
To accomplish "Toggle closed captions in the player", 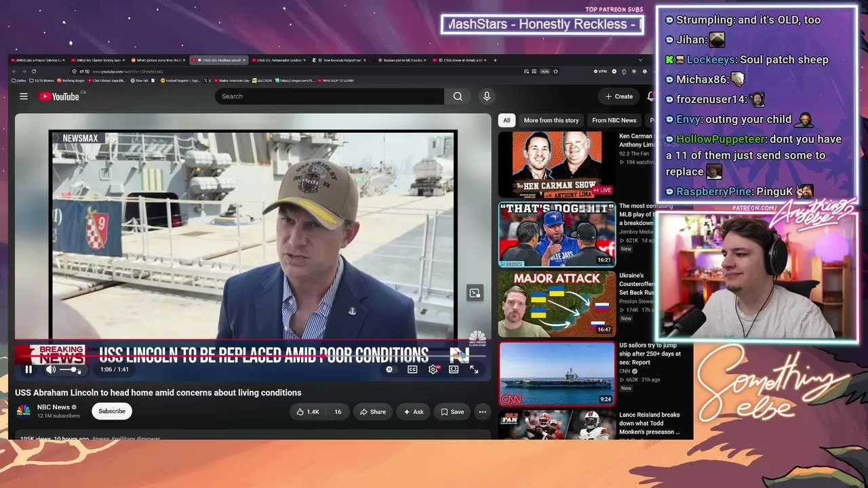I will (412, 369).
